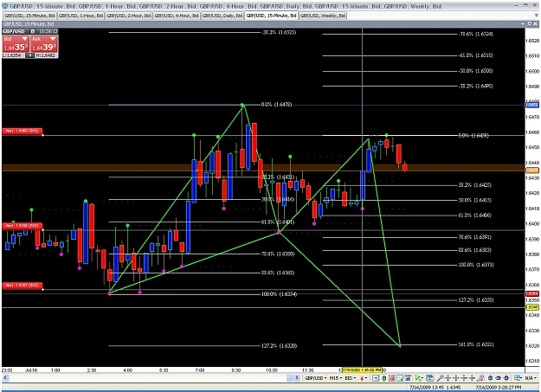The height and width of the screenshot is (392, 541).
Task: Select the GBP/USD Weekly Bid tab
Action: [323, 16]
